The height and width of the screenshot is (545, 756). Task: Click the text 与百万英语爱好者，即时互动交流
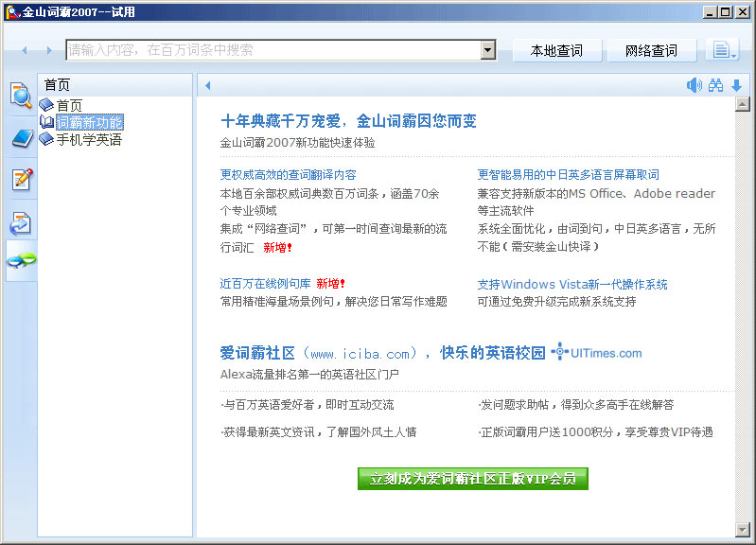(308, 405)
